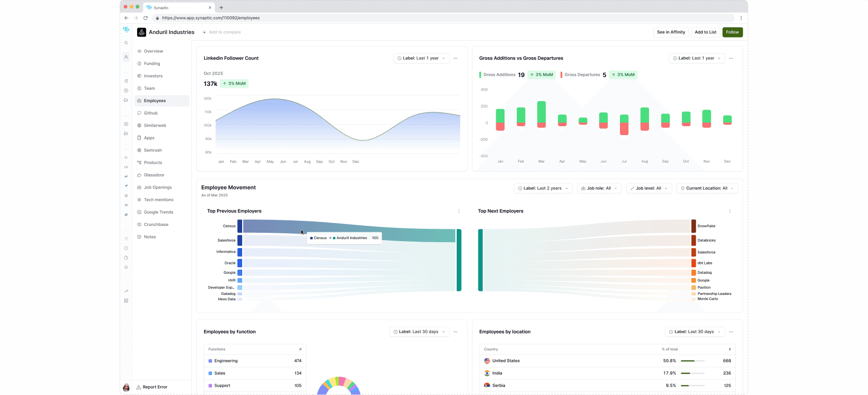
Task: Click the person icon in the left rail
Action: [126, 57]
